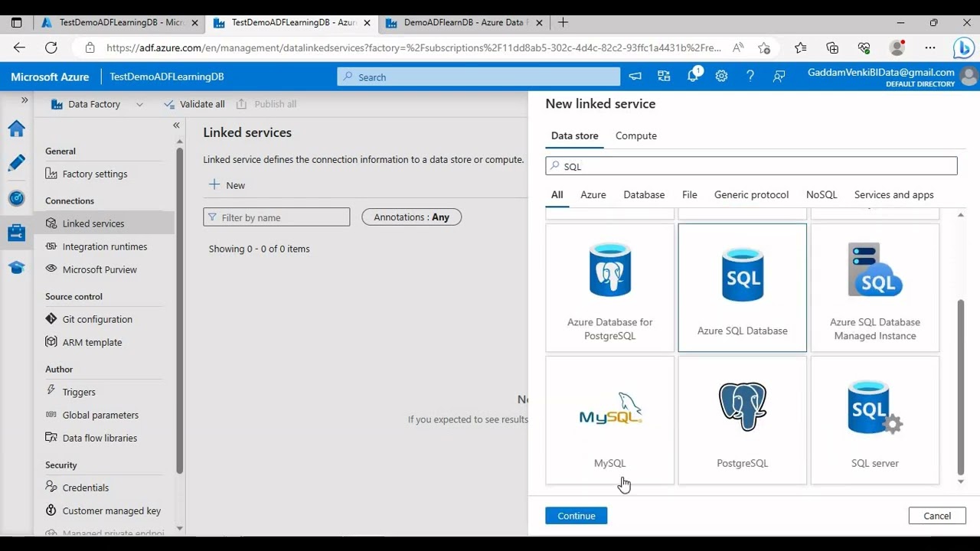
Task: Open Credentials under Security
Action: click(x=86, y=487)
